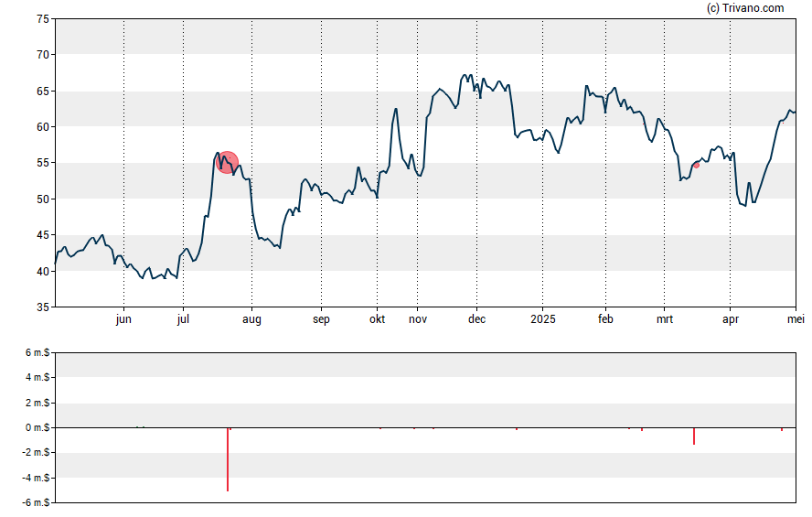Click the '75' price axis value
Viewport: 812px width, 517px height.
[43, 19]
